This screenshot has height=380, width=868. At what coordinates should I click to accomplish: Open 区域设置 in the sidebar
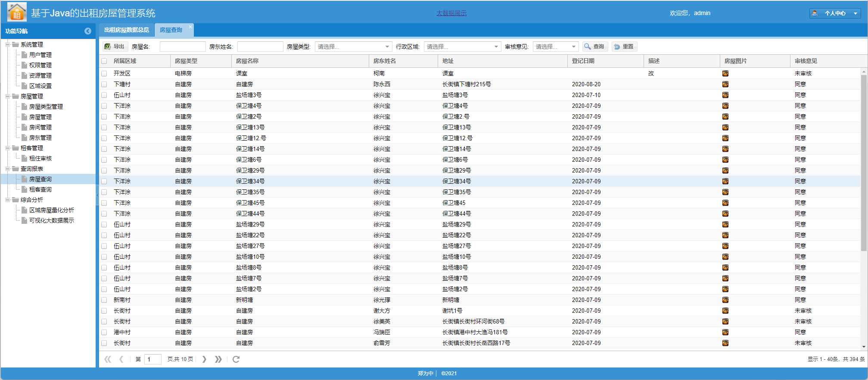[x=40, y=86]
